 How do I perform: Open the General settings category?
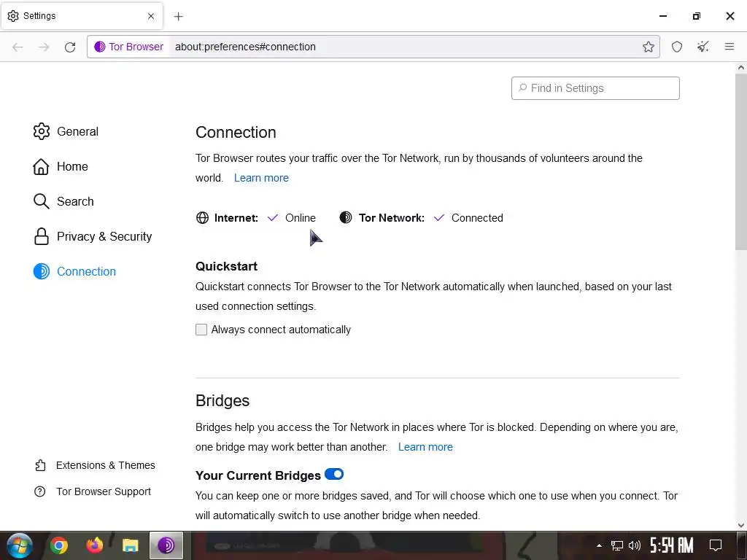[66, 131]
